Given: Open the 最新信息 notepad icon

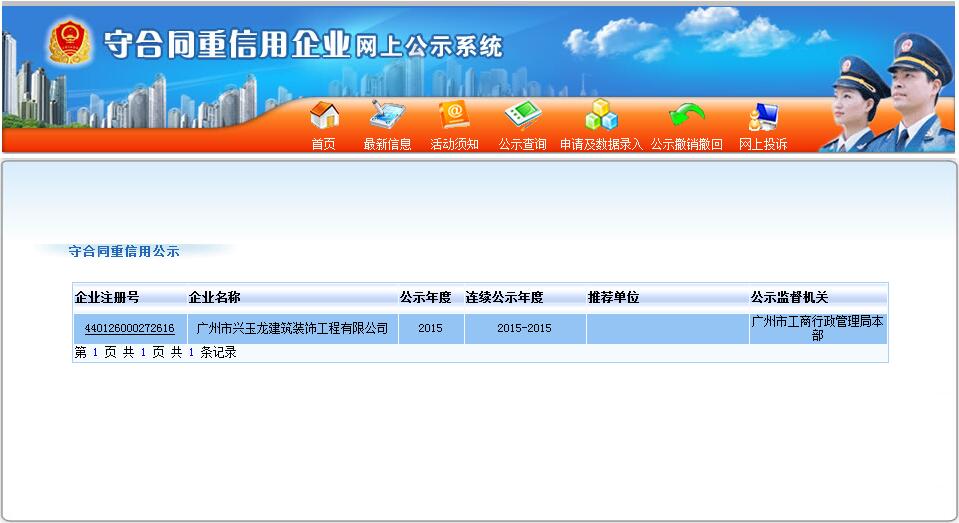Looking at the screenshot, I should point(387,115).
